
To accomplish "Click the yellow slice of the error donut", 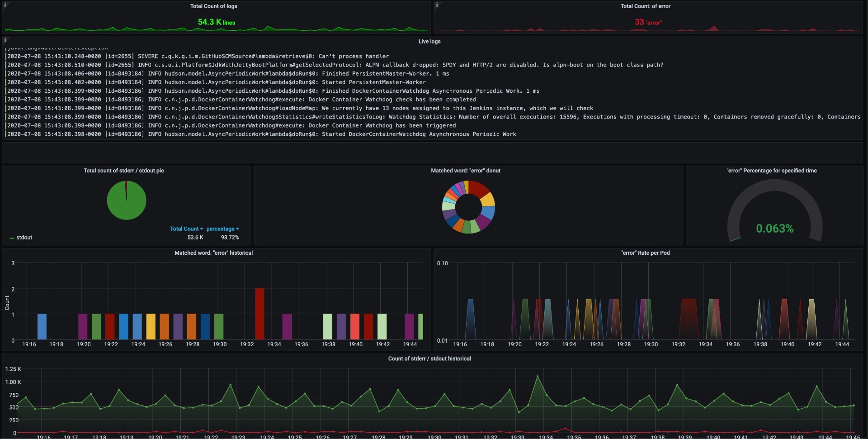I will (x=488, y=200).
